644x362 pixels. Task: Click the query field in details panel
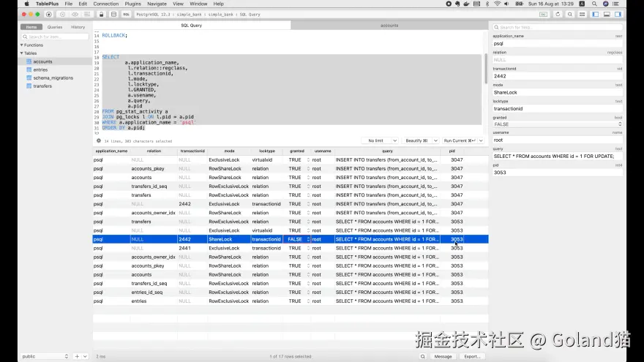pos(558,157)
